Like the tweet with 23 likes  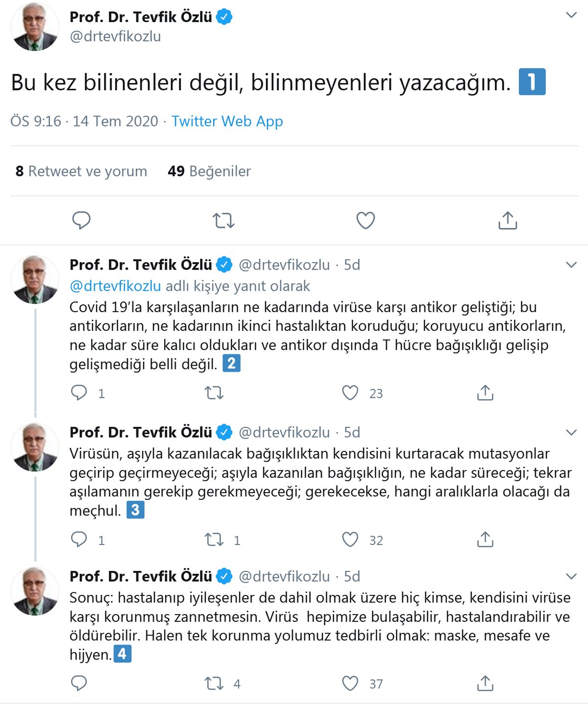[350, 393]
